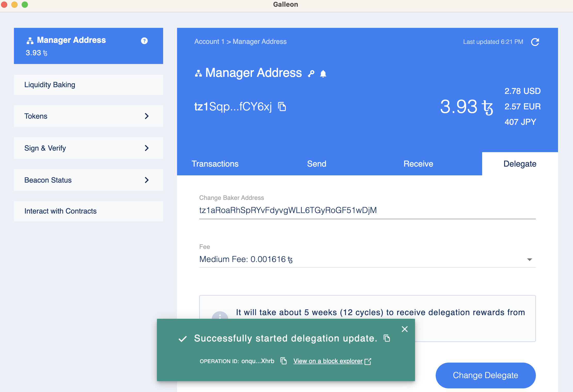Refresh account data with the reload icon

click(x=535, y=42)
